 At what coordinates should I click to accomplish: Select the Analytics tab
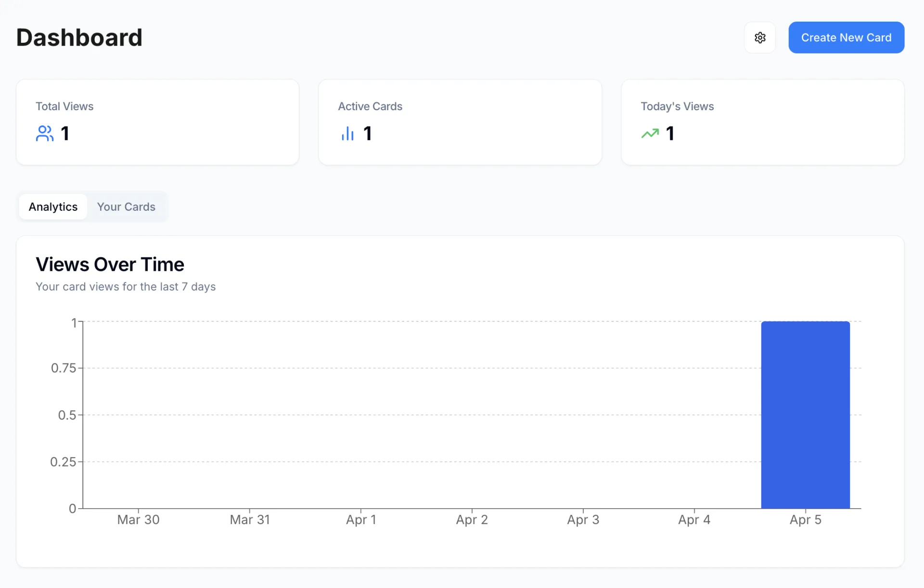53,207
